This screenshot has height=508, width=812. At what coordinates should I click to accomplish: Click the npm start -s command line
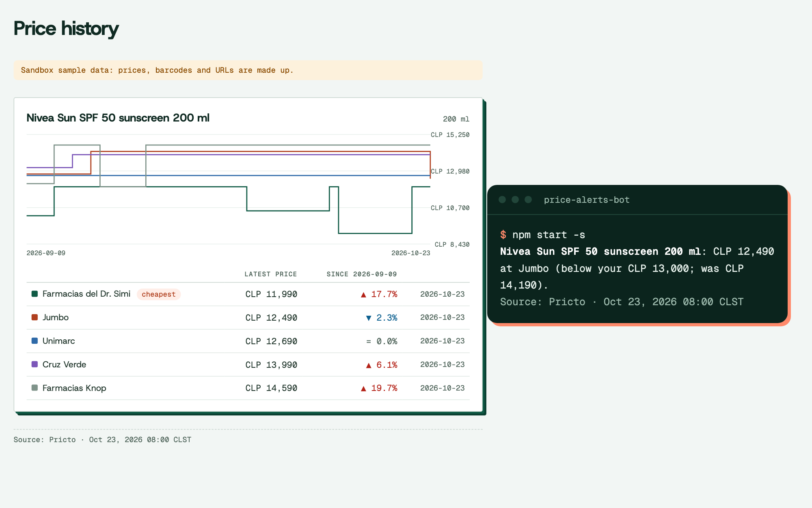[543, 235]
